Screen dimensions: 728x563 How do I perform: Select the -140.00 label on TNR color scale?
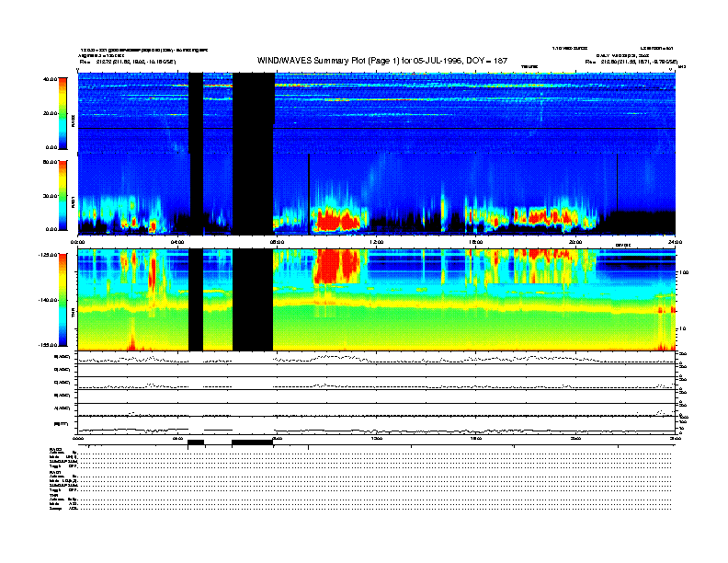pyautogui.click(x=49, y=300)
